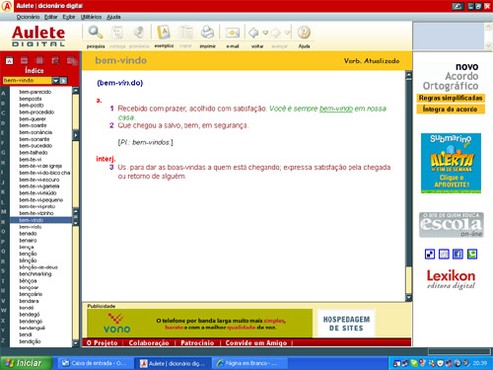Open the avançar history dropdown arrow

click(287, 33)
